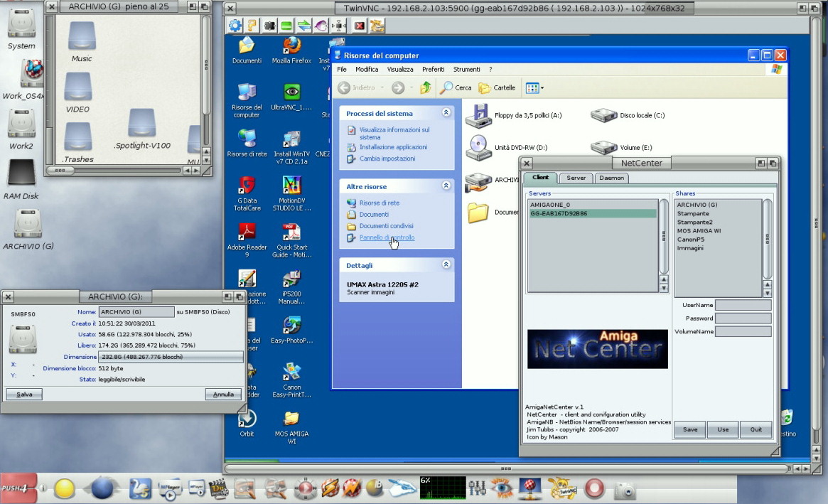The image size is (828, 504).
Task: Click the Password field in NetCenter
Action: tap(743, 318)
